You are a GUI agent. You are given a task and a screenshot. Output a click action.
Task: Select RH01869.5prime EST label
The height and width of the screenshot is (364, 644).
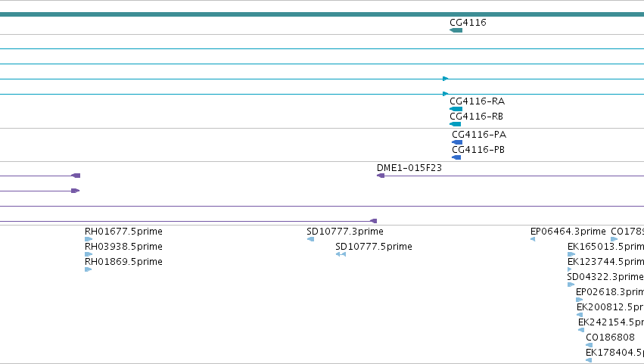tap(123, 262)
